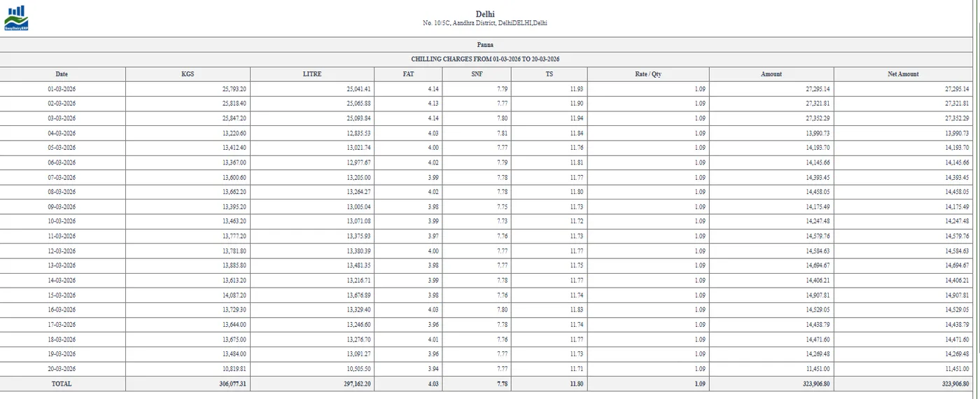Select the 'Delhi' report heading

pyautogui.click(x=485, y=14)
